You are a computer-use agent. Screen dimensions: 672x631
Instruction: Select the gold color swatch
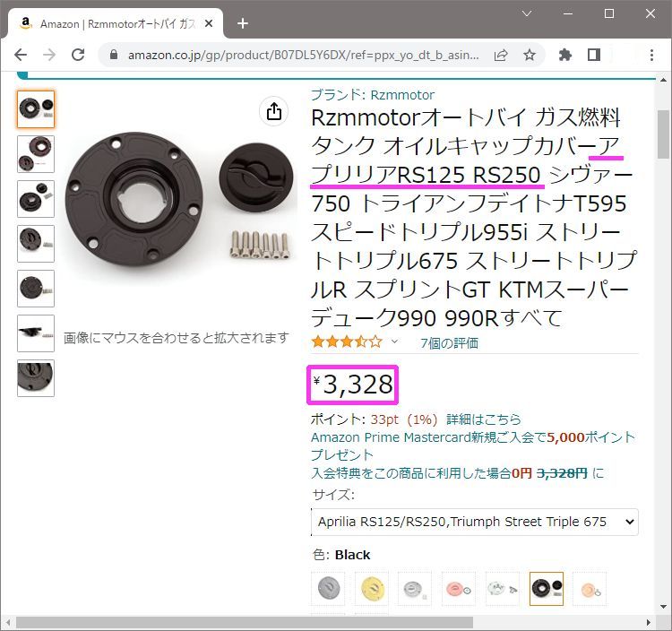point(372,589)
